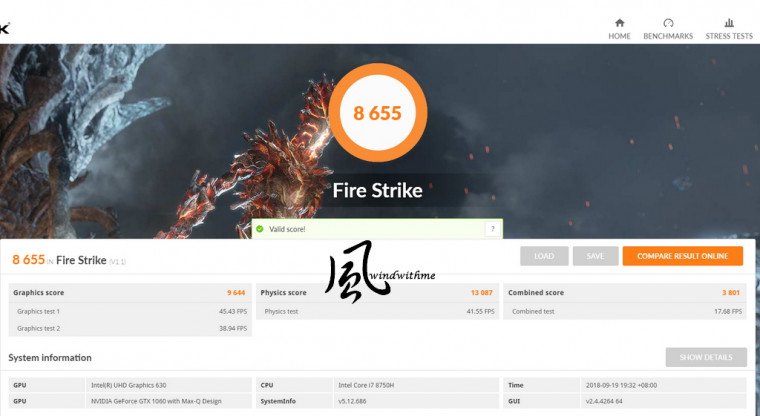Click the Fire Strike title text
The image size is (760, 416).
[x=378, y=190]
